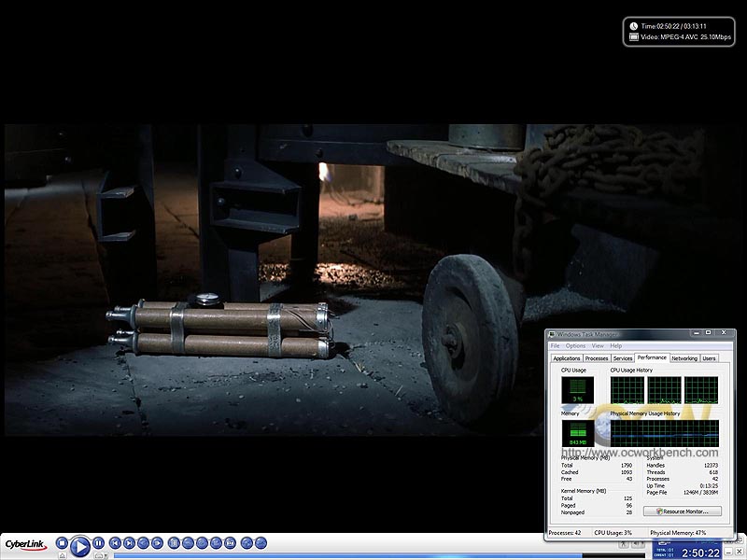The width and height of the screenshot is (747, 560).
Task: Click the Physical Memory: 47% status entry
Action: (x=678, y=533)
